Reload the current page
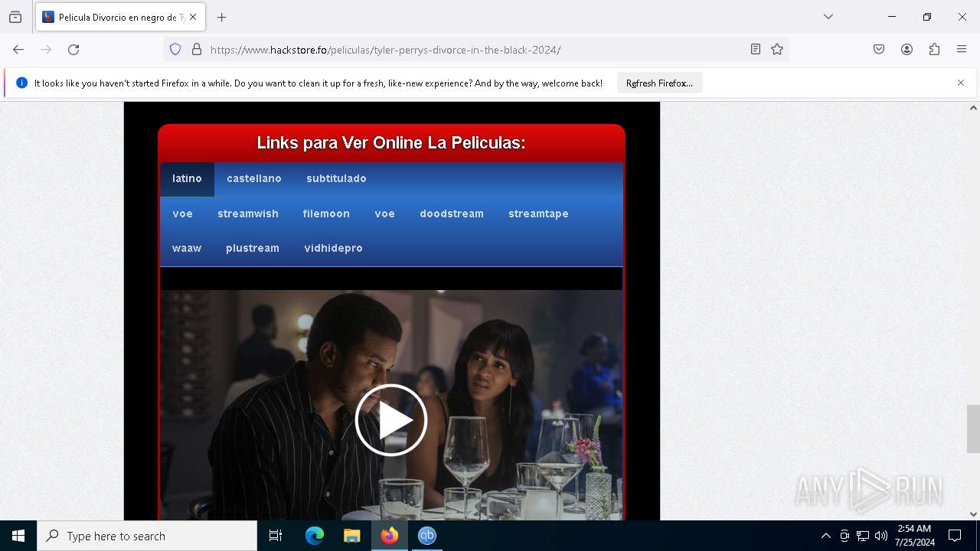980x551 pixels. click(73, 50)
